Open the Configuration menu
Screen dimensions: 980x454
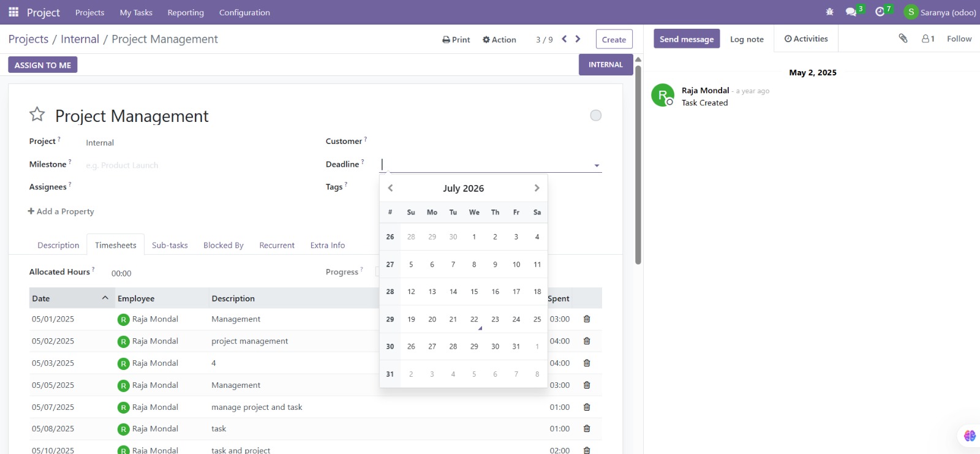[244, 12]
